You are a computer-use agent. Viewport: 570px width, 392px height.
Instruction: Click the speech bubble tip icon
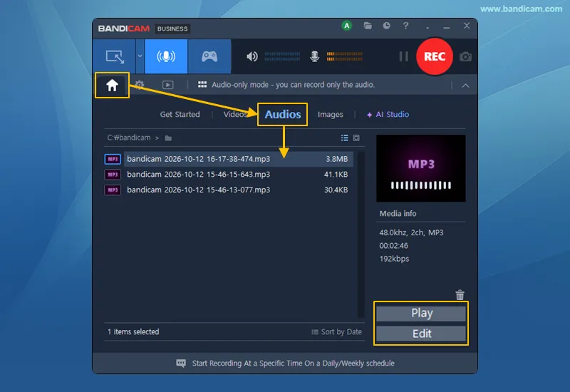[x=181, y=363]
